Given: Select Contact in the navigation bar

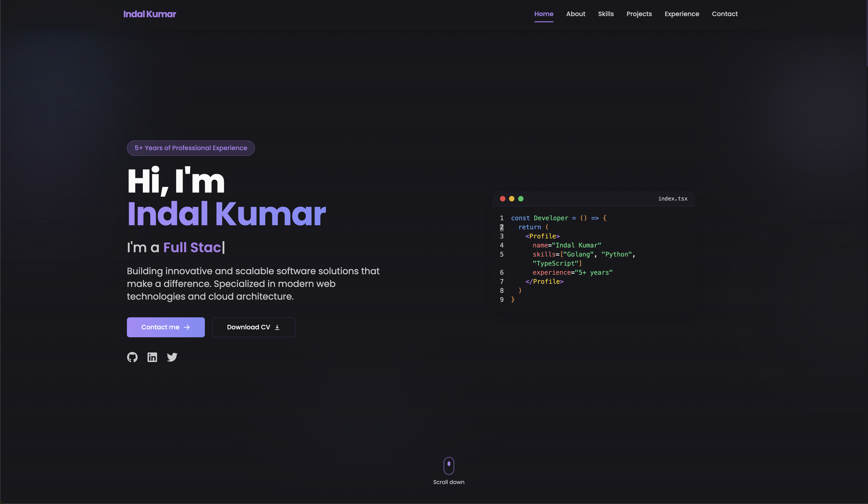Looking at the screenshot, I should [x=725, y=14].
